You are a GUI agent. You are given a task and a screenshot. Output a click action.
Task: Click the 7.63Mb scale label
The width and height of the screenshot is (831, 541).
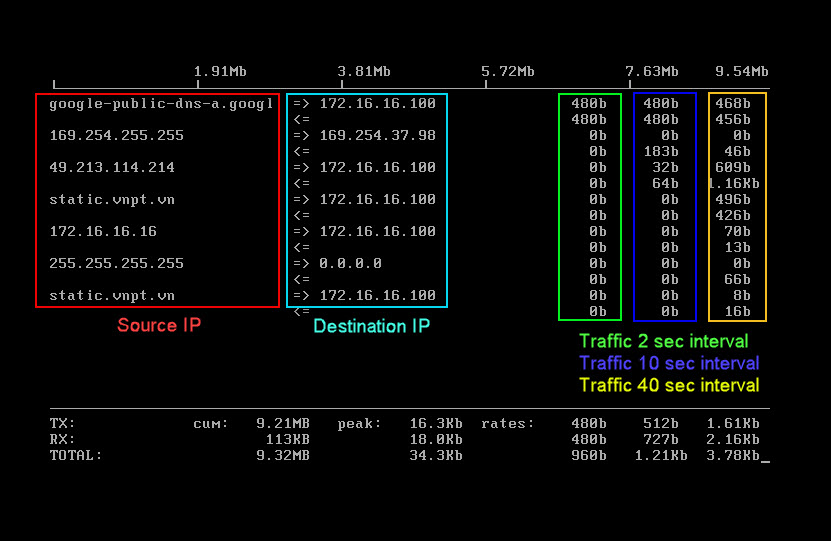pyautogui.click(x=652, y=72)
